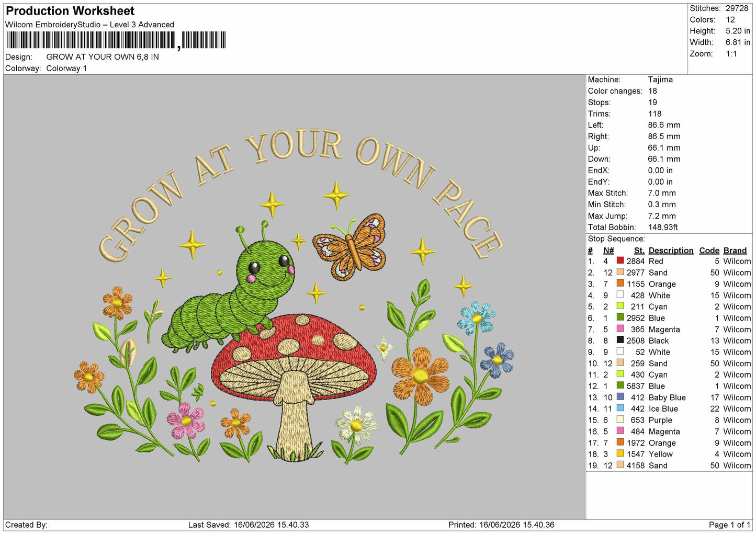The image size is (756, 534).
Task: Select the Left value 86.6 mm
Action: [x=664, y=125]
